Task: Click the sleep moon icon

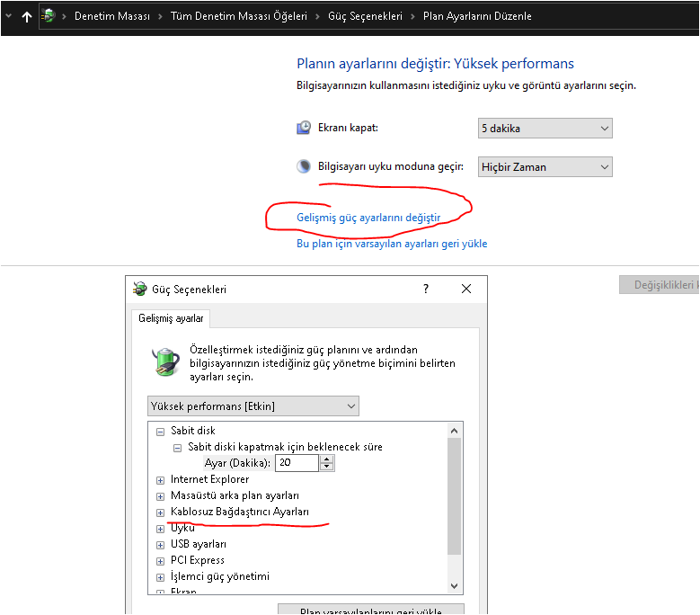Action: (304, 166)
